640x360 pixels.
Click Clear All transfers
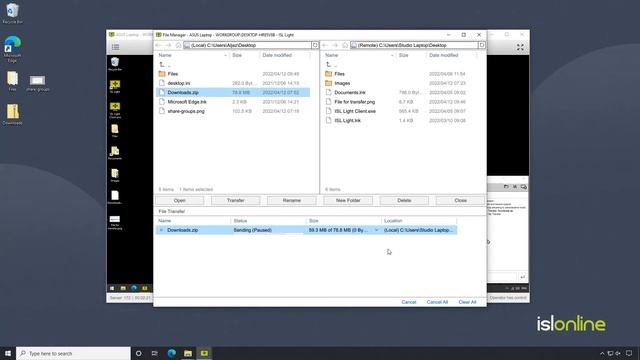point(467,302)
